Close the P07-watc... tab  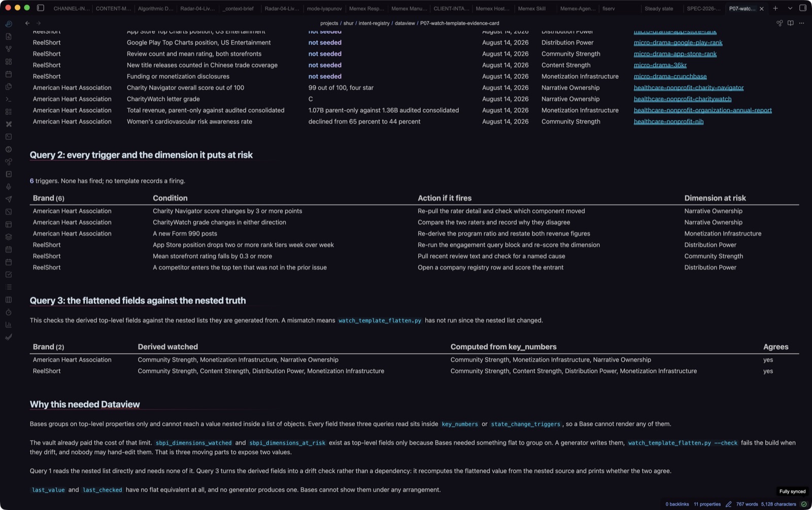(x=762, y=9)
